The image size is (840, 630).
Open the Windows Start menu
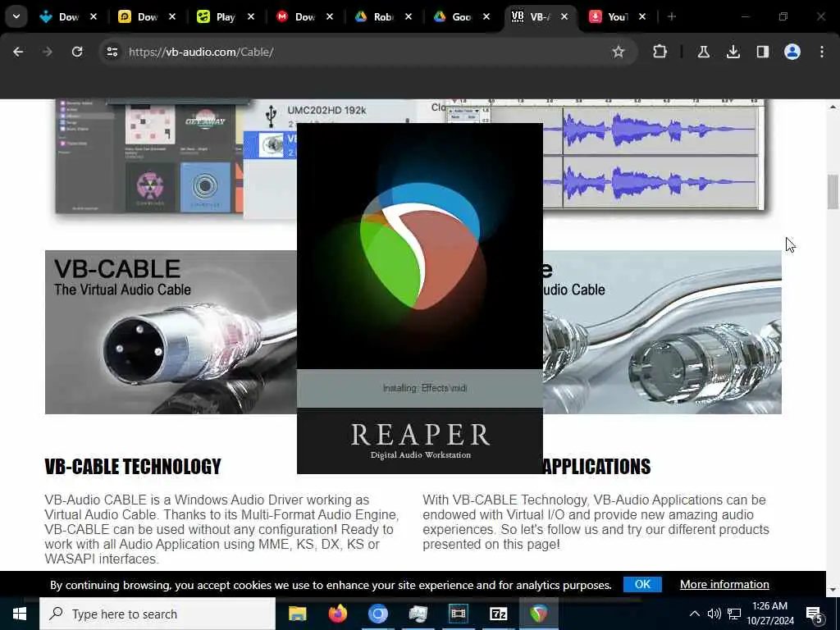point(20,614)
